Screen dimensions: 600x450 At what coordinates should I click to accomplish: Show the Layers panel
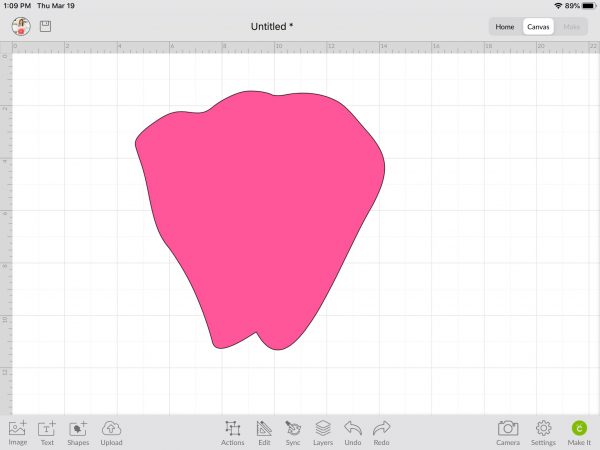click(323, 432)
